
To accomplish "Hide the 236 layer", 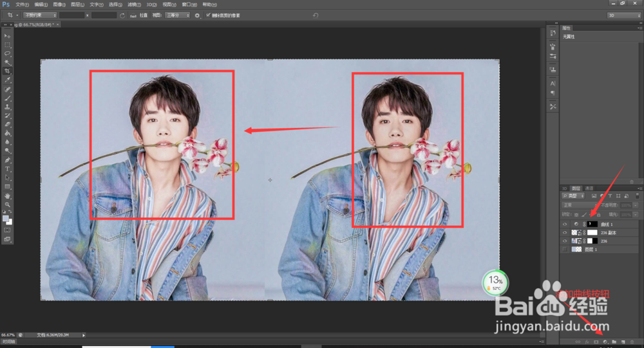I will 565,241.
